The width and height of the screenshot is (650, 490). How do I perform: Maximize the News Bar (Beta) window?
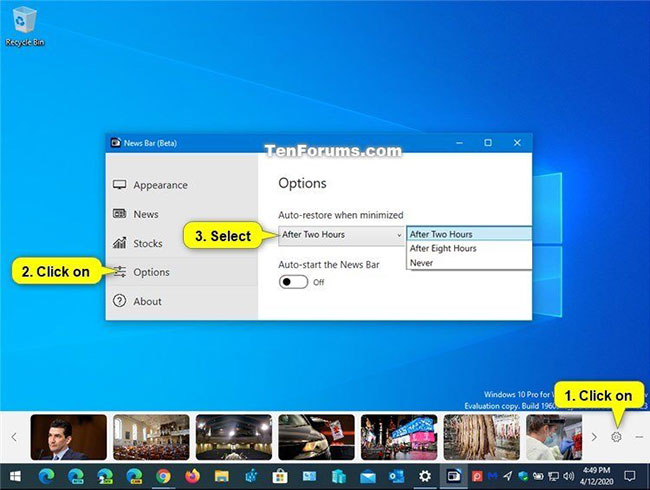pos(488,143)
